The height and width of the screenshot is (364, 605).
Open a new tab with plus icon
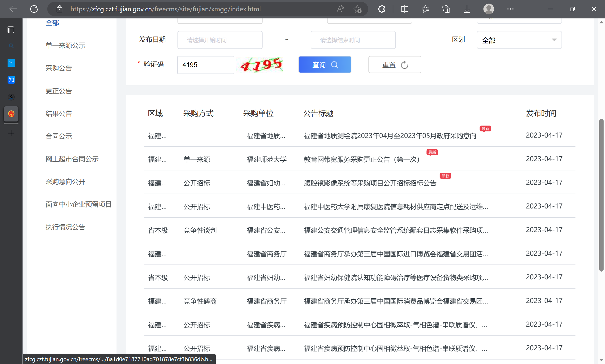(11, 133)
